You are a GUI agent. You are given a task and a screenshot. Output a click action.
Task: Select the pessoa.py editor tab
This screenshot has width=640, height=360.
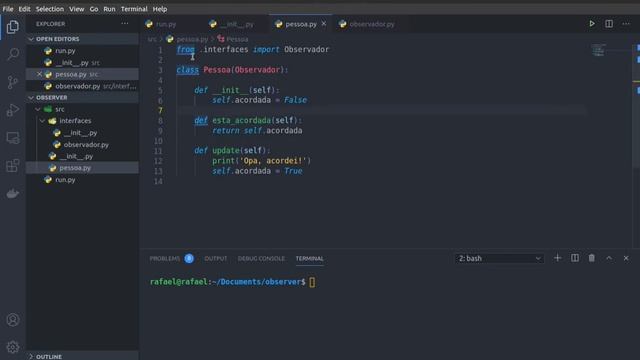[301, 24]
